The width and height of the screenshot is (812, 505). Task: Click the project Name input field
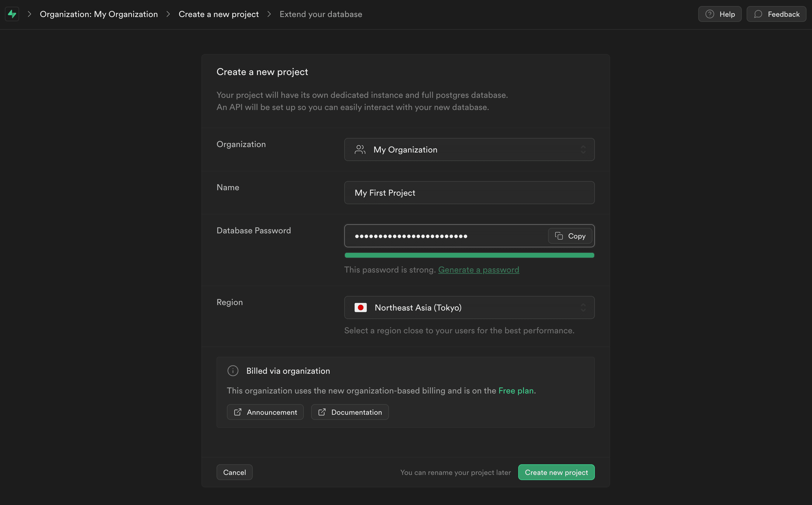[x=469, y=193]
